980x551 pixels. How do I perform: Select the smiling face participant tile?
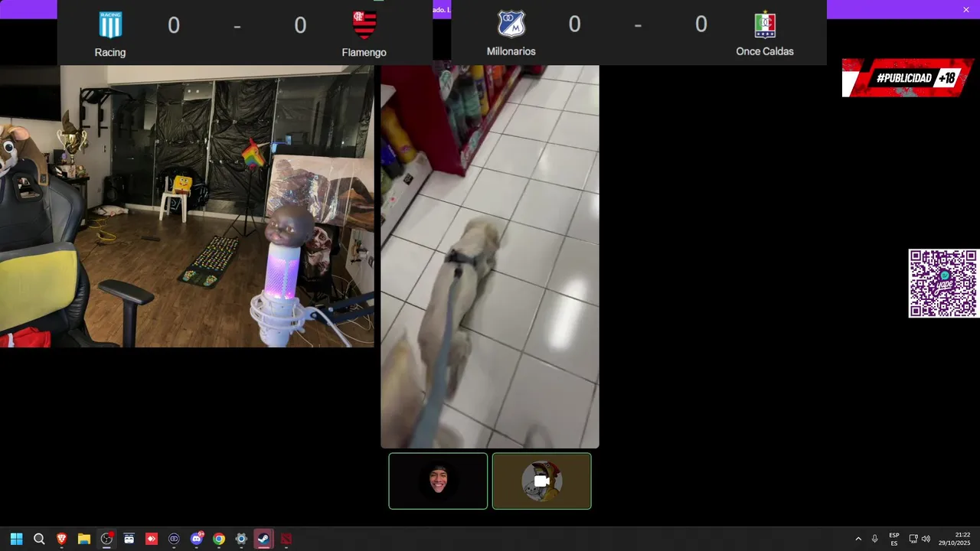(438, 481)
